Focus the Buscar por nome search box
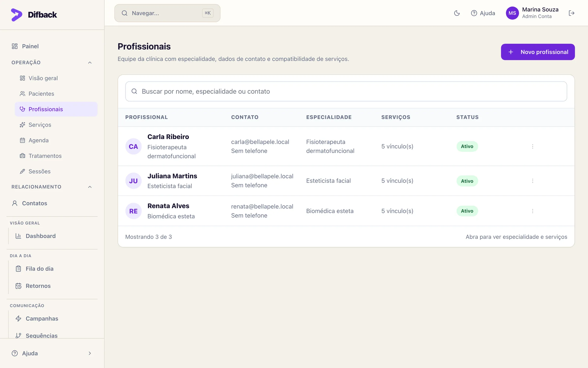The image size is (588, 368). [346, 92]
